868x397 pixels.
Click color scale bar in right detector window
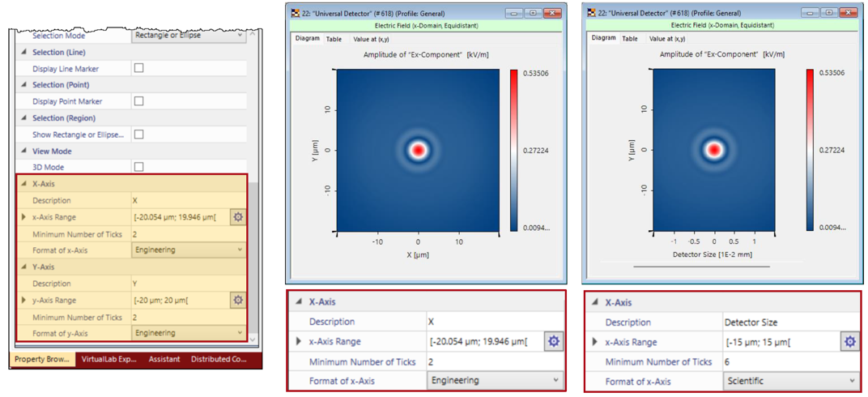811,150
